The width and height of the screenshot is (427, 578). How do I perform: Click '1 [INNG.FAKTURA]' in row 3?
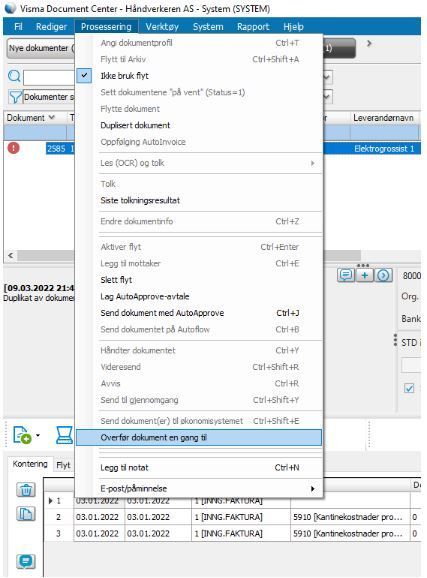[x=228, y=534]
